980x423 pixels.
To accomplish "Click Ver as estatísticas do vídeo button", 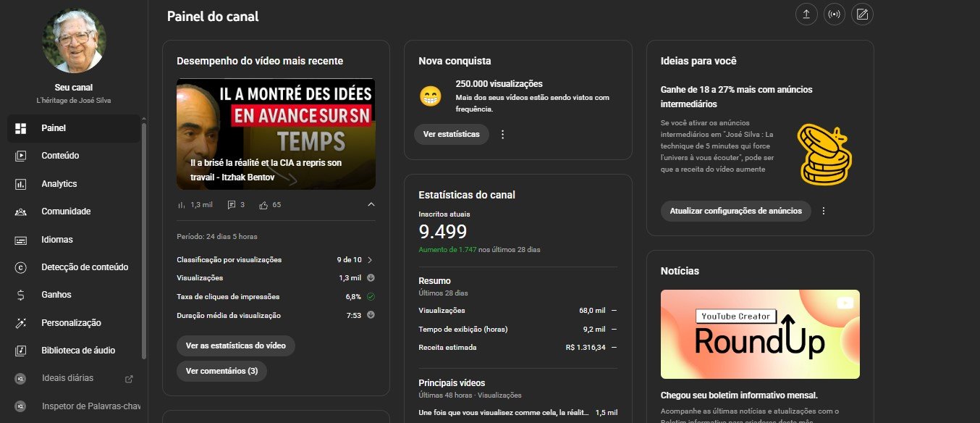I will [x=236, y=345].
